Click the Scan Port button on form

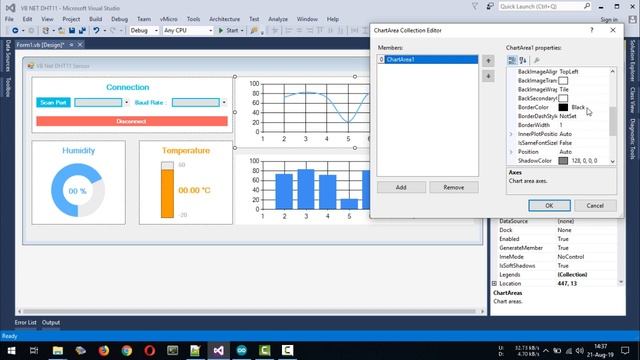pyautogui.click(x=53, y=102)
